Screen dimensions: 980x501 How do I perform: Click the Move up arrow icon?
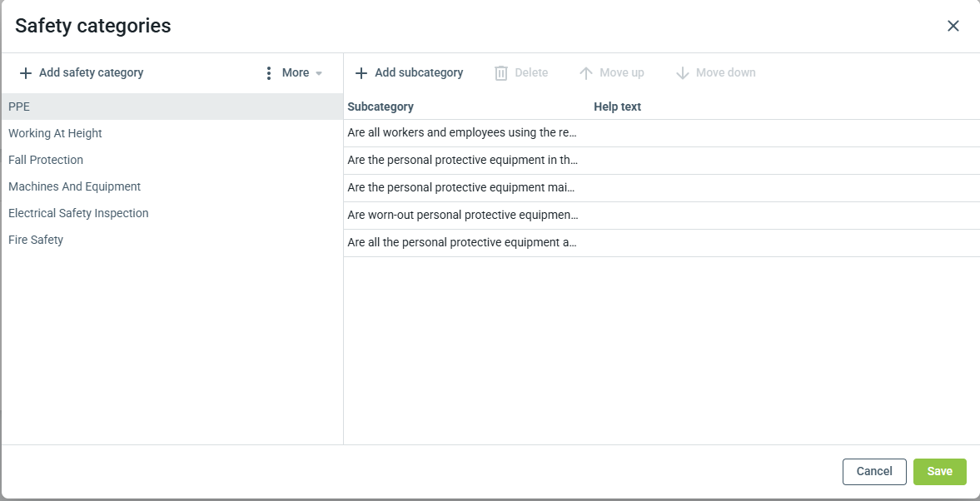pyautogui.click(x=586, y=73)
